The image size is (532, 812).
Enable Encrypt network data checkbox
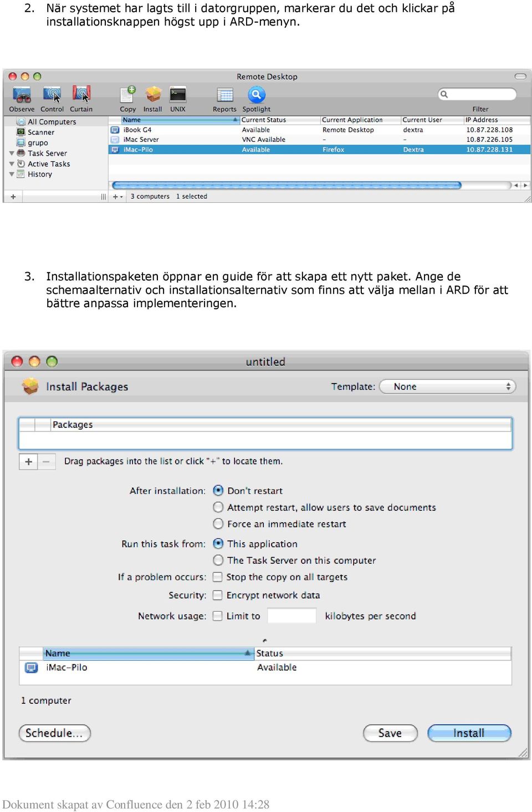[x=218, y=595]
